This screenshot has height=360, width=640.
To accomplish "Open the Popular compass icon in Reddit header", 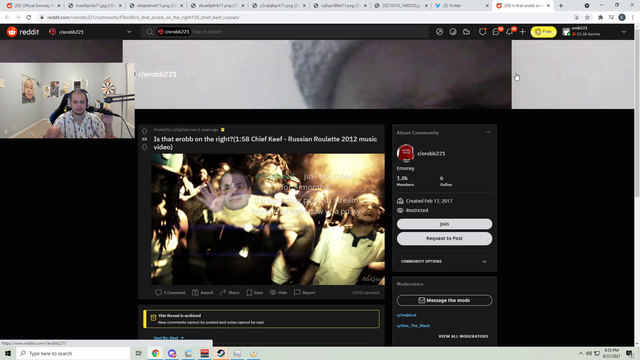I will pos(439,32).
